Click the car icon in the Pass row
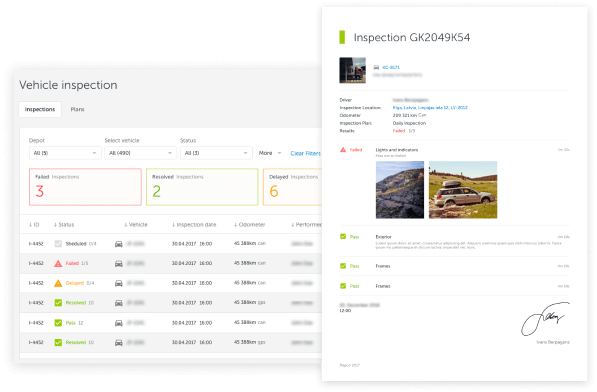Image resolution: width=597 pixels, height=392 pixels. click(x=119, y=323)
